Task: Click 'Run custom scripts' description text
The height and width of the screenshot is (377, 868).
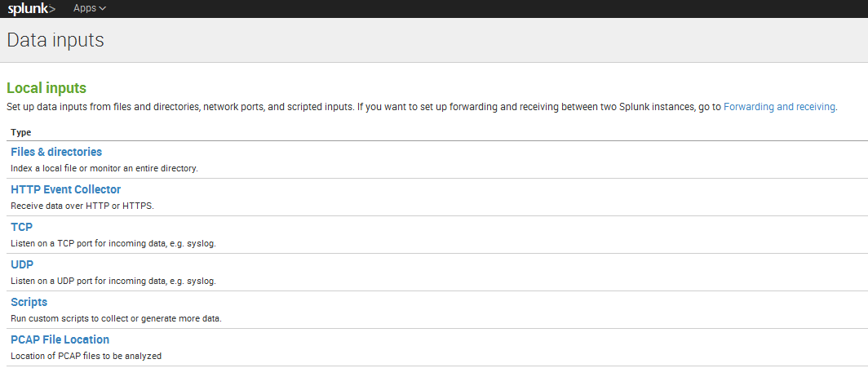Action: coord(116,318)
